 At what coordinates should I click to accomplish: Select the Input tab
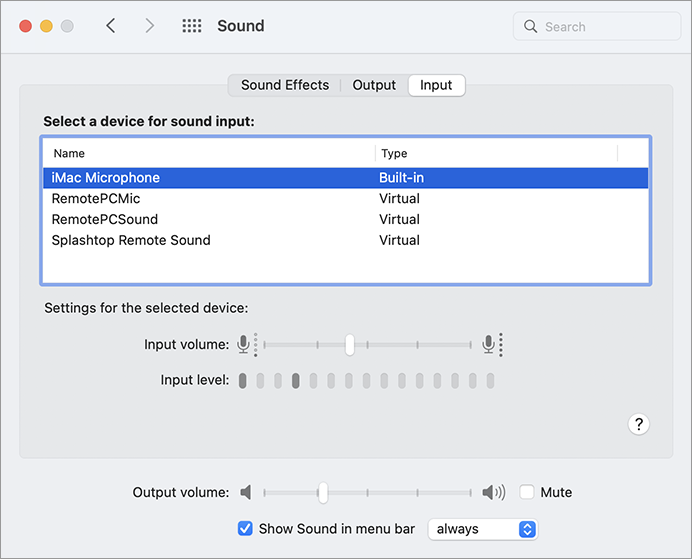point(436,85)
